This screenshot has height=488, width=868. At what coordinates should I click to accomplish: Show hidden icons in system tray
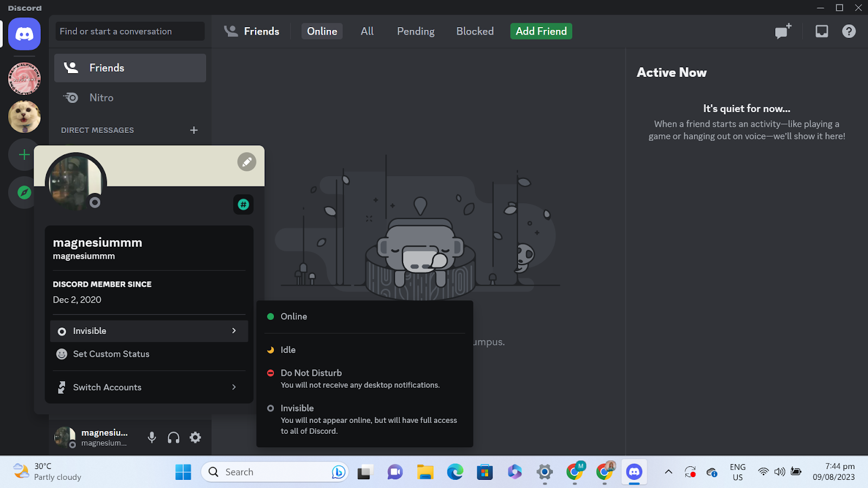[x=668, y=472]
